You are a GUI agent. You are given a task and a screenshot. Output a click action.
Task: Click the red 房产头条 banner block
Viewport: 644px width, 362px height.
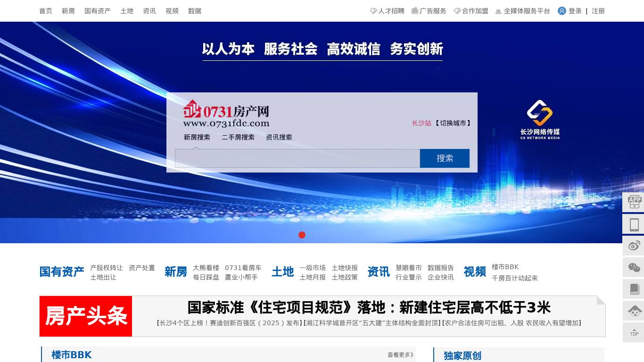tap(85, 316)
